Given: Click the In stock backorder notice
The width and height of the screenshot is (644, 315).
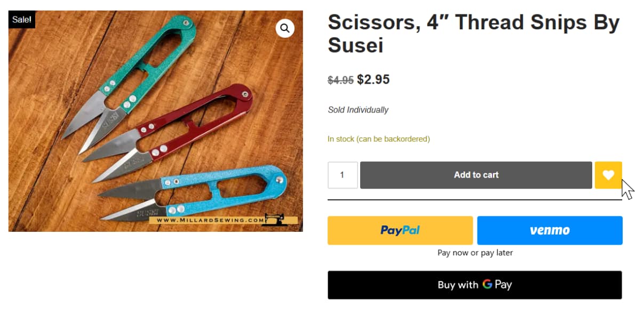Looking at the screenshot, I should coord(378,139).
